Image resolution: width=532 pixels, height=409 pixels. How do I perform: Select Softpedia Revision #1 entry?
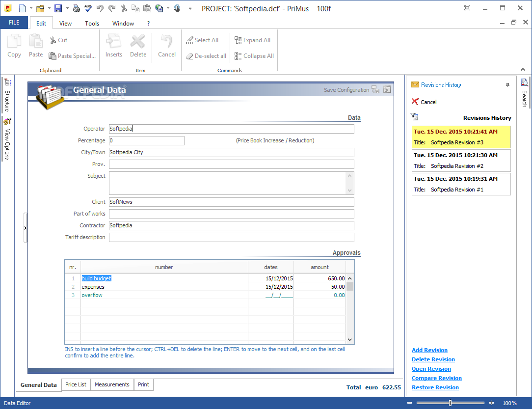[461, 184]
